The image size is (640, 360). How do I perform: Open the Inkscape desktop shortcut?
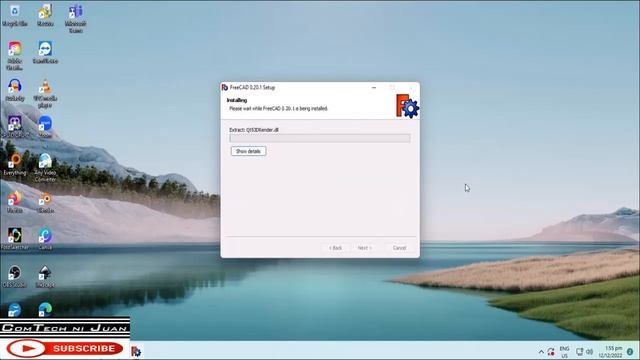point(45,276)
